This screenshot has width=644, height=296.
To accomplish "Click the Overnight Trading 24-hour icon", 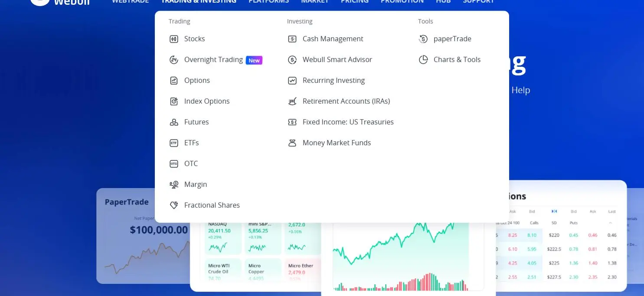I will point(174,60).
